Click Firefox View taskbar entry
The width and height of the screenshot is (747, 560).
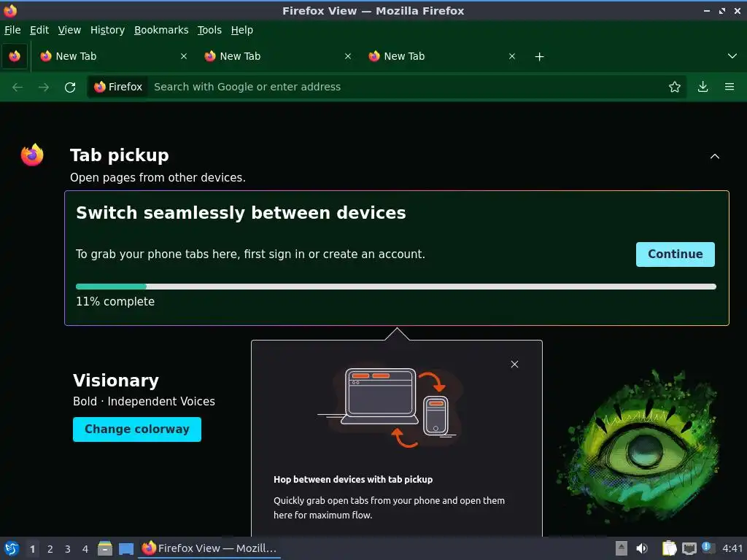(x=209, y=548)
